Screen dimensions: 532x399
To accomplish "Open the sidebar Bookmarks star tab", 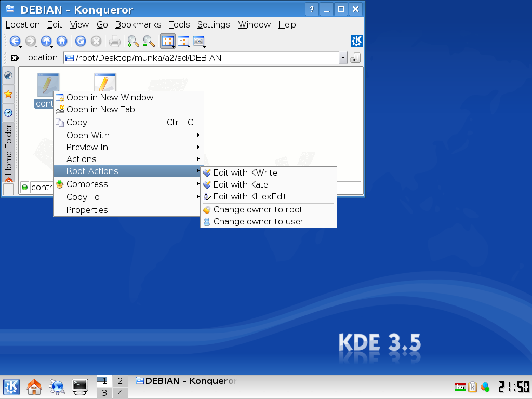I will click(8, 94).
